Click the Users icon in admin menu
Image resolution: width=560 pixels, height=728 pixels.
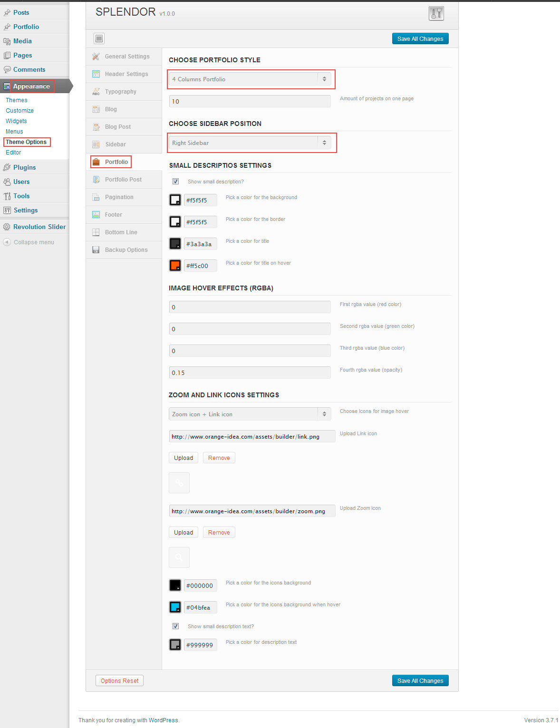7,182
